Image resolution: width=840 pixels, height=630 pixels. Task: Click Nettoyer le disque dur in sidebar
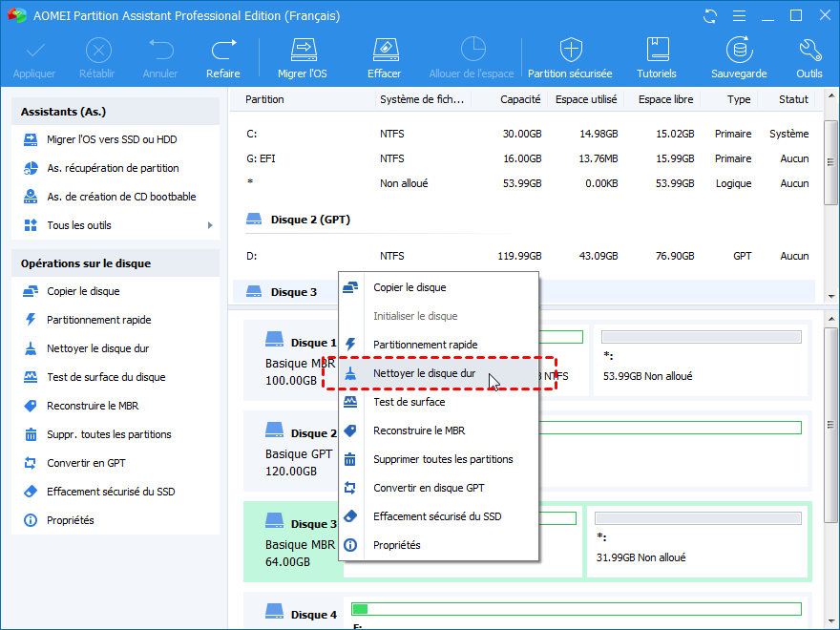click(97, 348)
